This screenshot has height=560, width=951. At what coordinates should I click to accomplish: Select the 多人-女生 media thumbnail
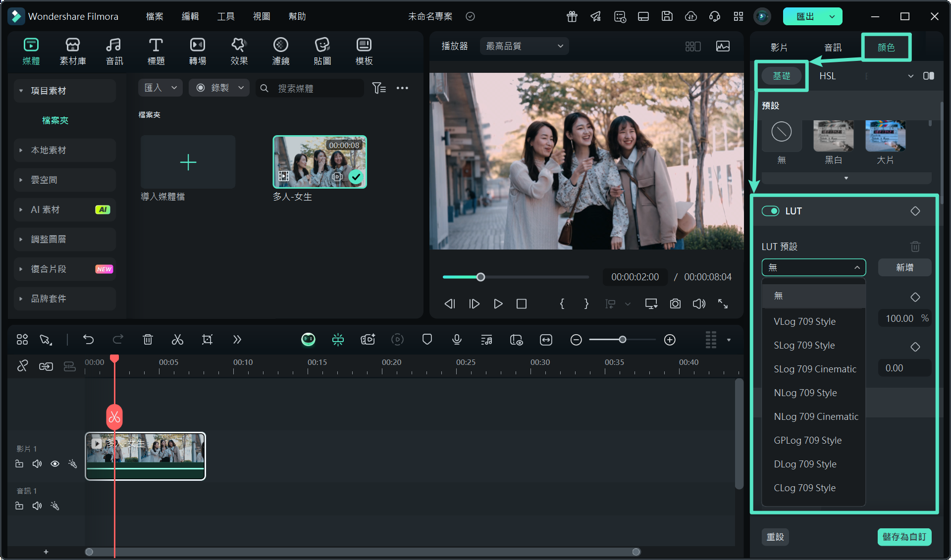coord(319,162)
